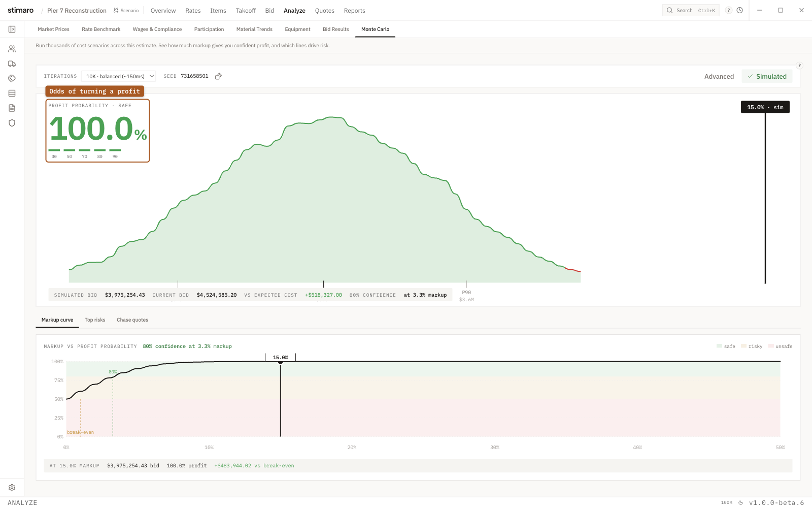Click the Pier 7 Reconstruction breadcrumb
The image size is (812, 508).
[77, 11]
